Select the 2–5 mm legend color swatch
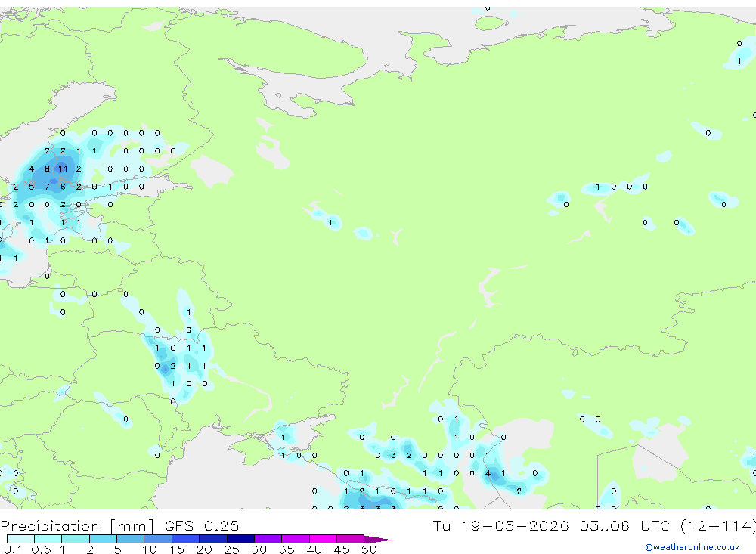 coord(103,539)
